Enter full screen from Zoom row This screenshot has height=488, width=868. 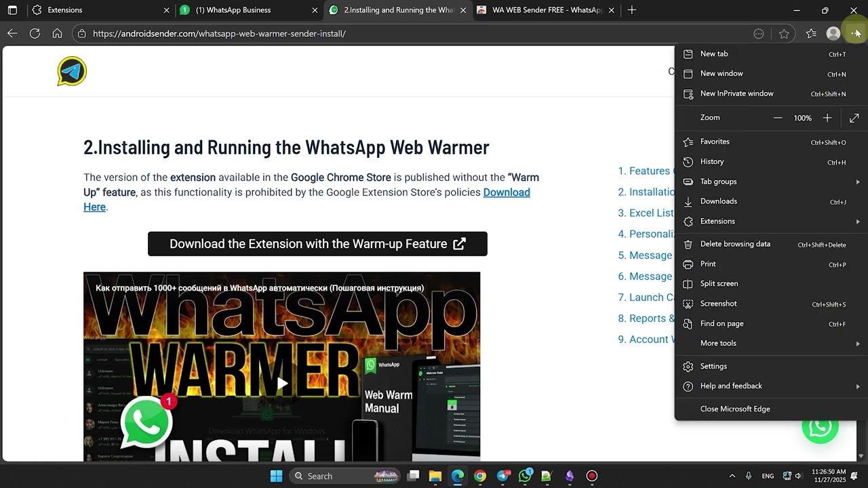tap(854, 118)
